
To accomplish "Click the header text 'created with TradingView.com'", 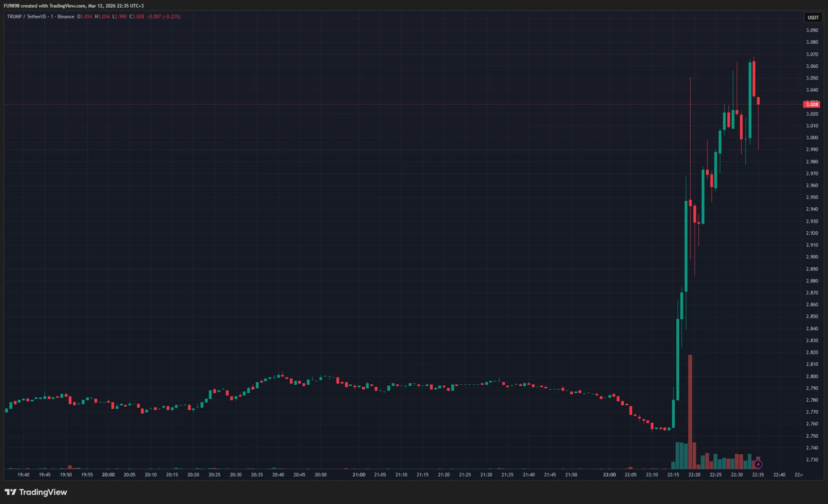I will [x=53, y=6].
